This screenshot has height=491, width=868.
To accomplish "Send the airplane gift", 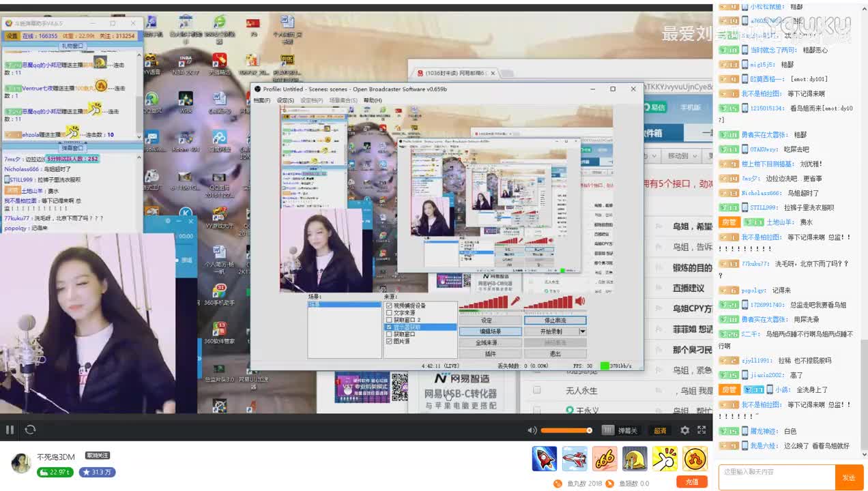I will point(575,459).
